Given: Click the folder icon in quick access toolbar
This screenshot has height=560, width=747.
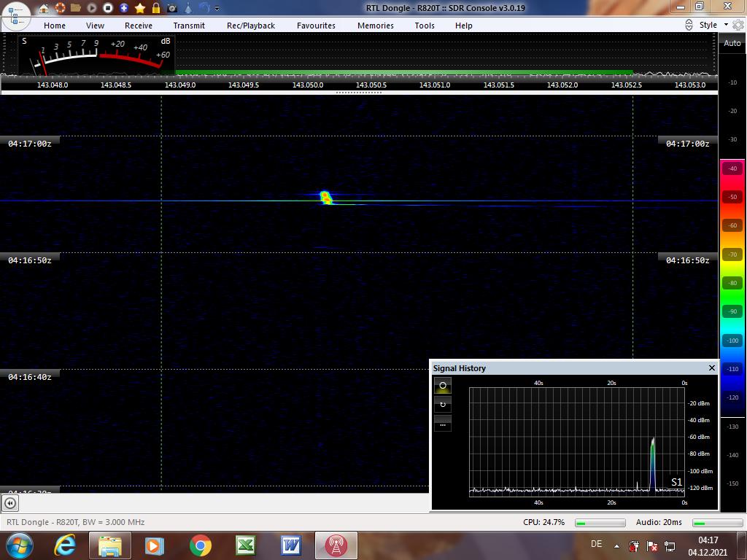Looking at the screenshot, I should click(x=76, y=8).
